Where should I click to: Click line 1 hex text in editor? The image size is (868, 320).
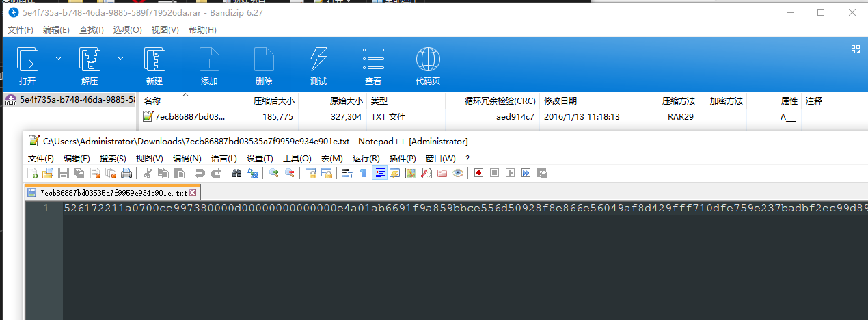pos(465,209)
